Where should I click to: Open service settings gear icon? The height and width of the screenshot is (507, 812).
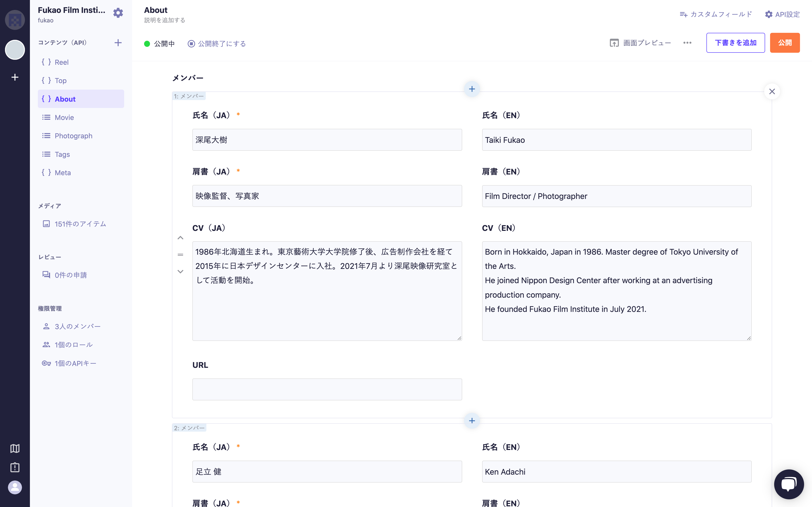pyautogui.click(x=118, y=13)
